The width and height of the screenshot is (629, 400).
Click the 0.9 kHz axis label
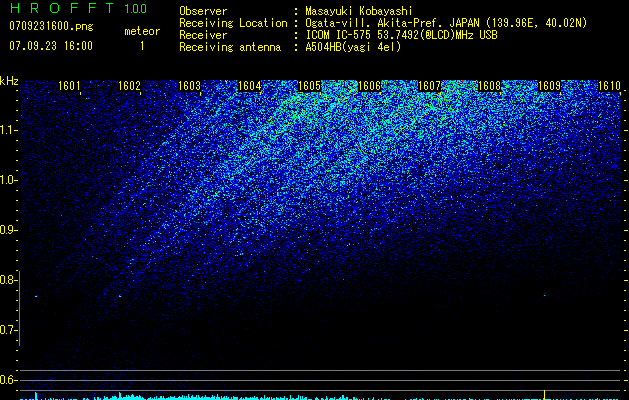(x=7, y=230)
